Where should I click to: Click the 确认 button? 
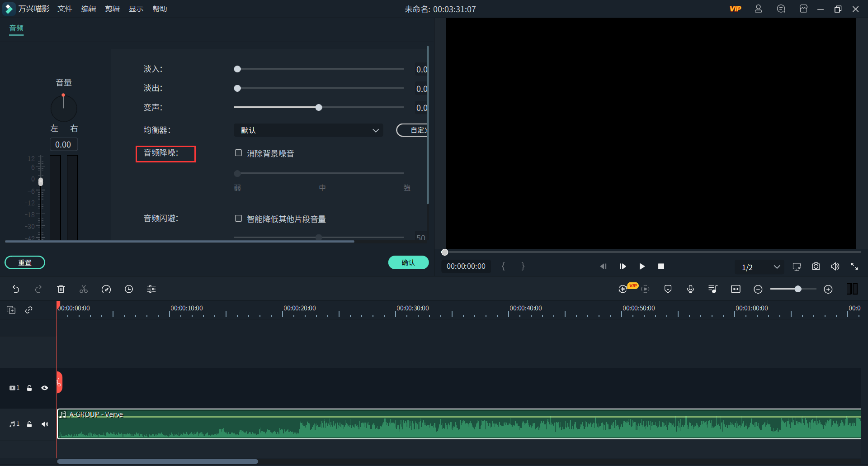pos(408,262)
